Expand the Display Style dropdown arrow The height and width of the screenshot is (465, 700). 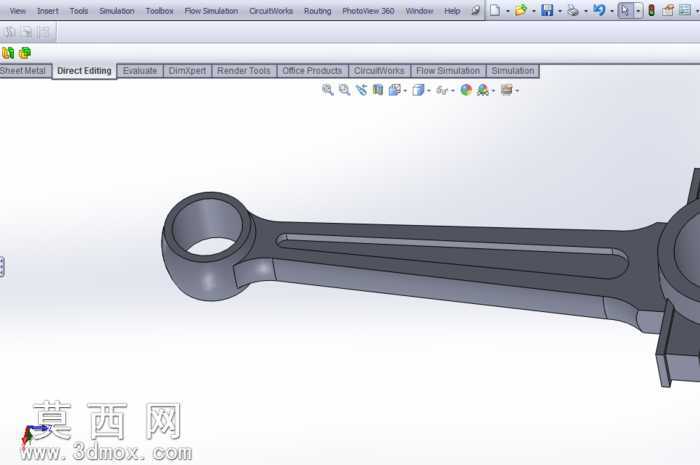[x=429, y=91]
